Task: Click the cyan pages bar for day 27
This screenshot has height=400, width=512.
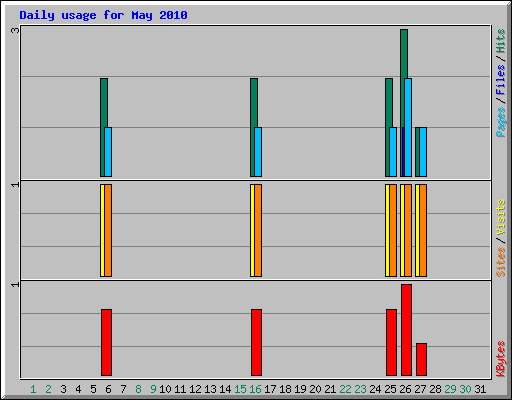Action: (x=423, y=152)
